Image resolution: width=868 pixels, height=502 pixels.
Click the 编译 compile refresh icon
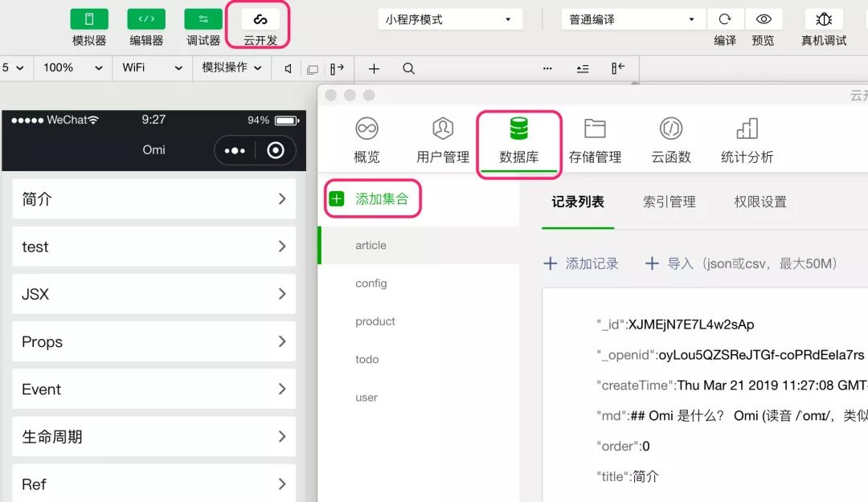pos(725,19)
